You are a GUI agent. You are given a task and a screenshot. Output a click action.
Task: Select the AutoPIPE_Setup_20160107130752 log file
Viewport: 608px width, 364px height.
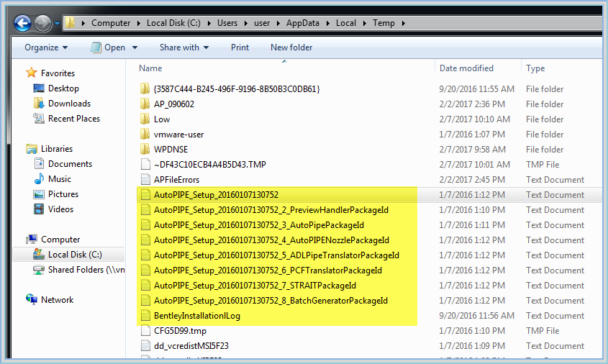[216, 195]
